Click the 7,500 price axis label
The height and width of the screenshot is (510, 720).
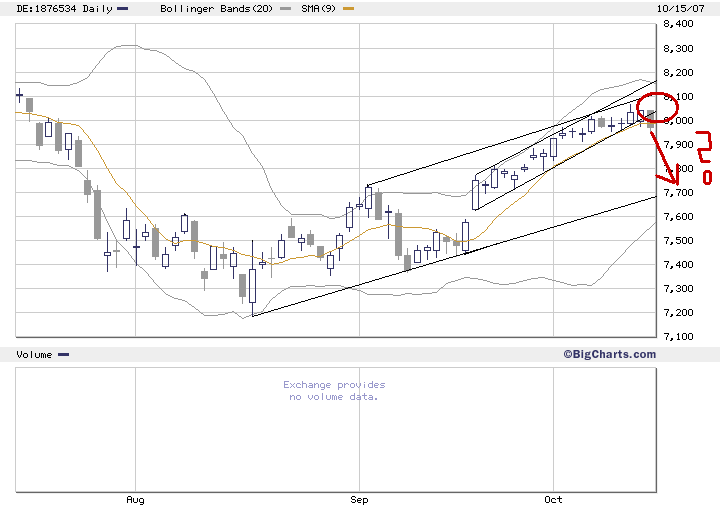tap(678, 241)
